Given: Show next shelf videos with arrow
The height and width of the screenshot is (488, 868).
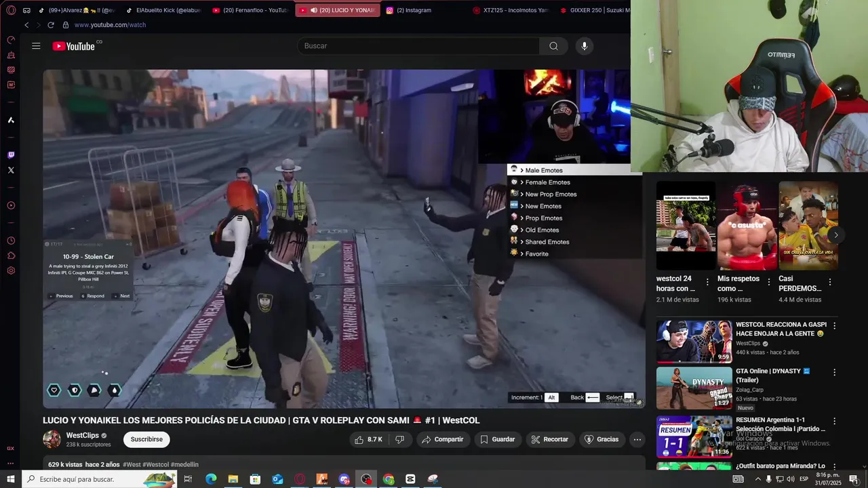Looking at the screenshot, I should 835,235.
